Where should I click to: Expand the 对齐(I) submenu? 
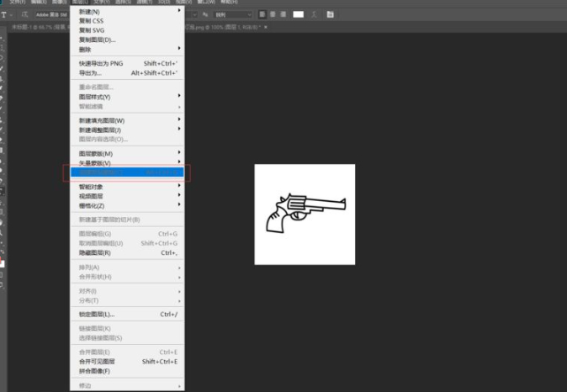(x=127, y=291)
